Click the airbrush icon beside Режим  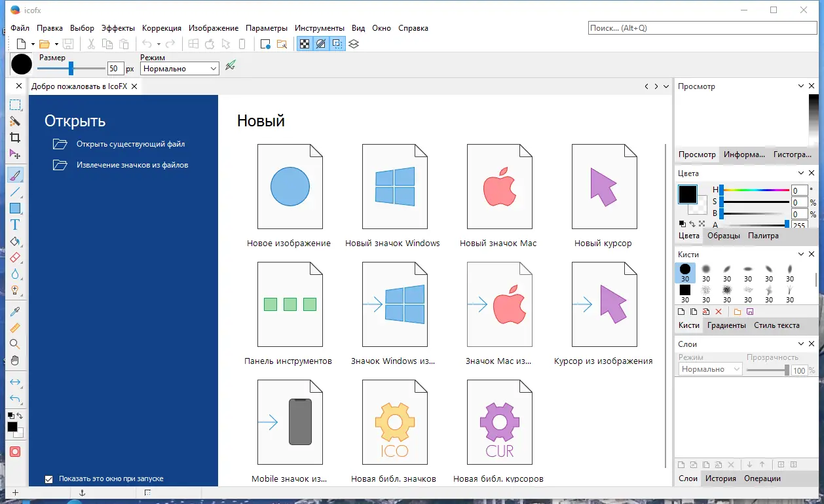(x=230, y=65)
